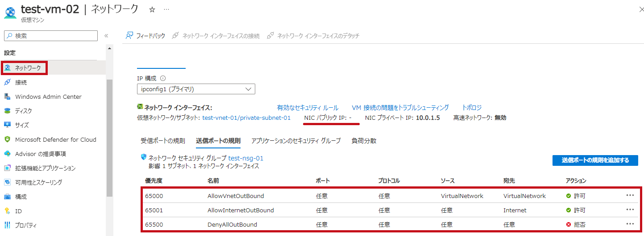This screenshot has height=236, width=644.
Task: Open VM 接続の問題をトラブルシューティング link
Action: click(x=400, y=108)
